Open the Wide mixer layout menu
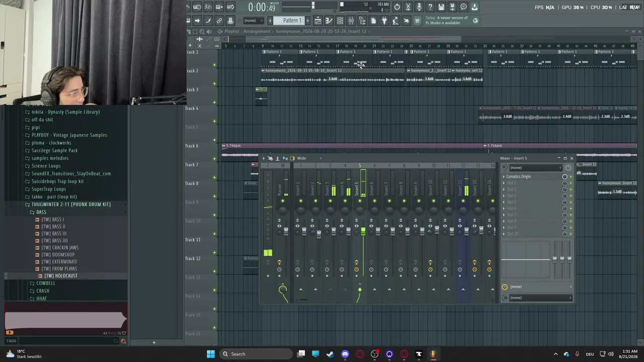This screenshot has width=644, height=362. tap(301, 158)
